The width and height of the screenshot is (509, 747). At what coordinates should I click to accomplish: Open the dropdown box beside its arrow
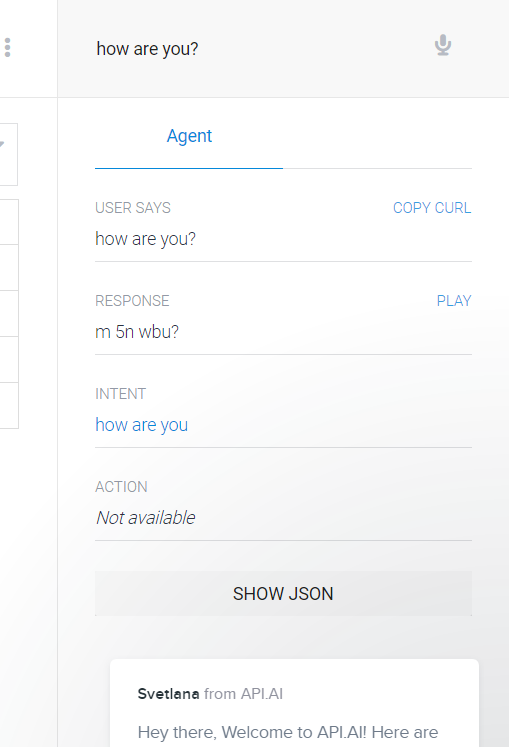9,154
